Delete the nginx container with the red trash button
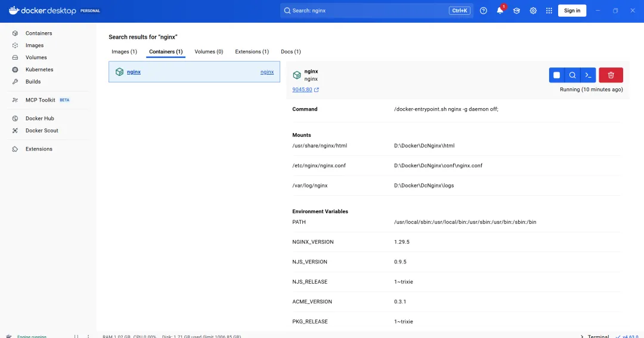Image resolution: width=644 pixels, height=338 pixels. point(611,75)
